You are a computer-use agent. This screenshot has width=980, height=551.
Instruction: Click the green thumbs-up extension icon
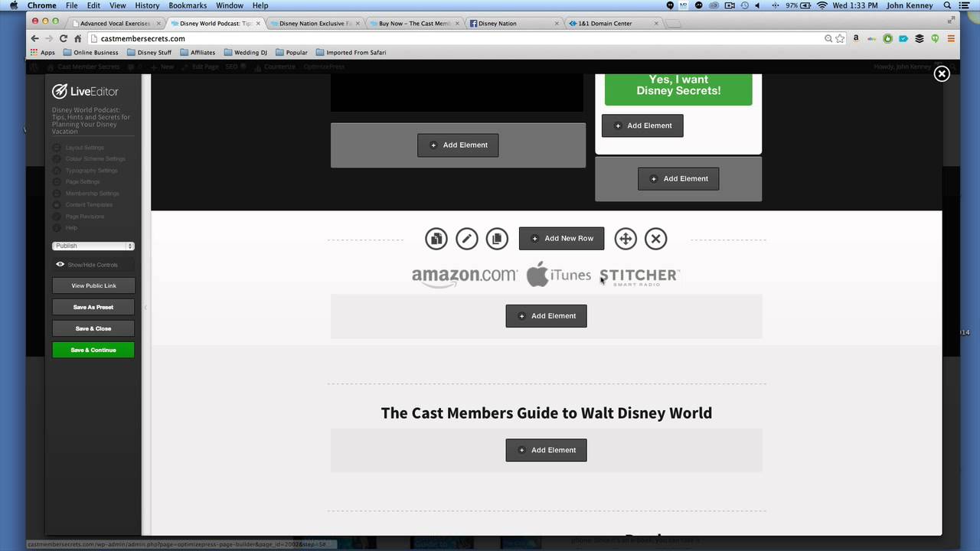click(x=887, y=38)
